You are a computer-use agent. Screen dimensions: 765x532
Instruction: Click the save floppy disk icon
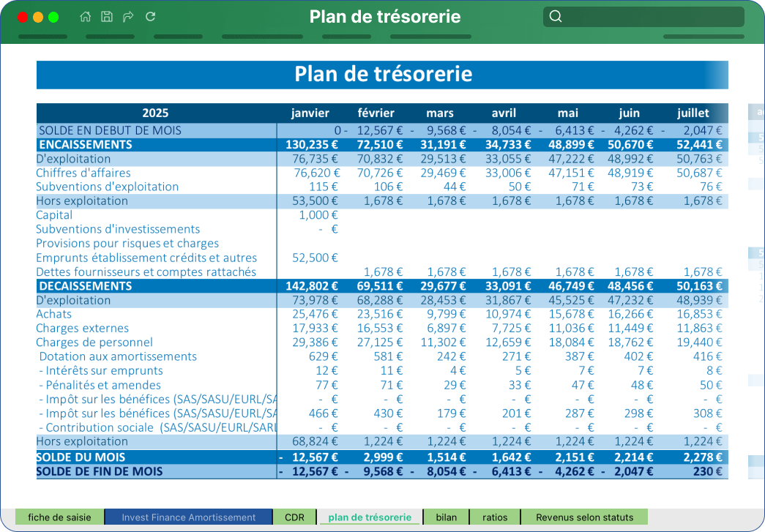pyautogui.click(x=107, y=17)
